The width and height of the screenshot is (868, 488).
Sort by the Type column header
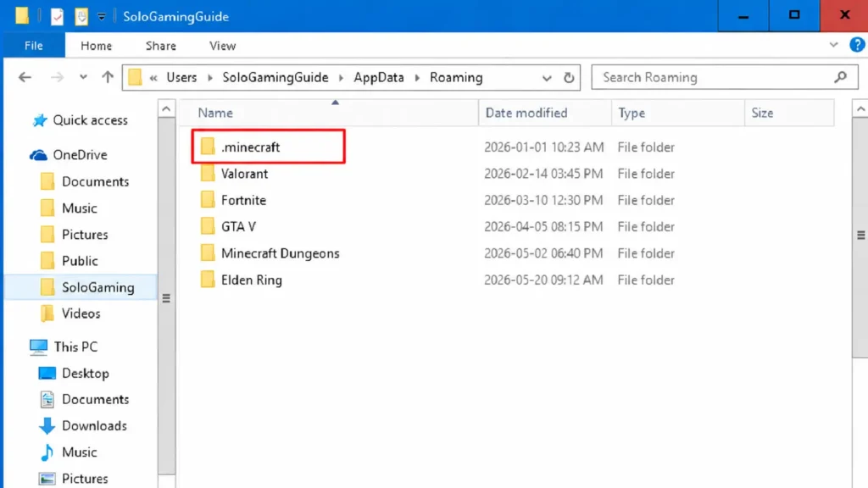pos(678,113)
